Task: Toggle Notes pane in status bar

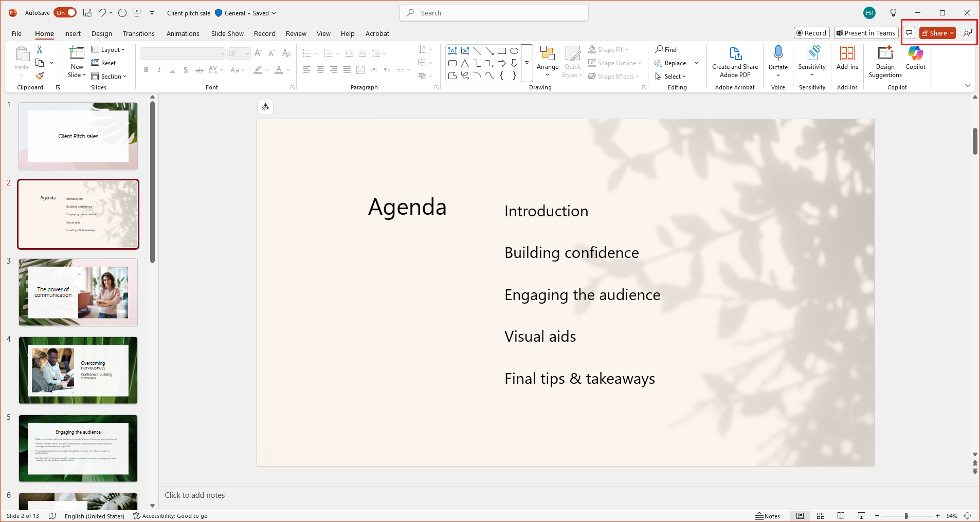Action: click(x=768, y=516)
